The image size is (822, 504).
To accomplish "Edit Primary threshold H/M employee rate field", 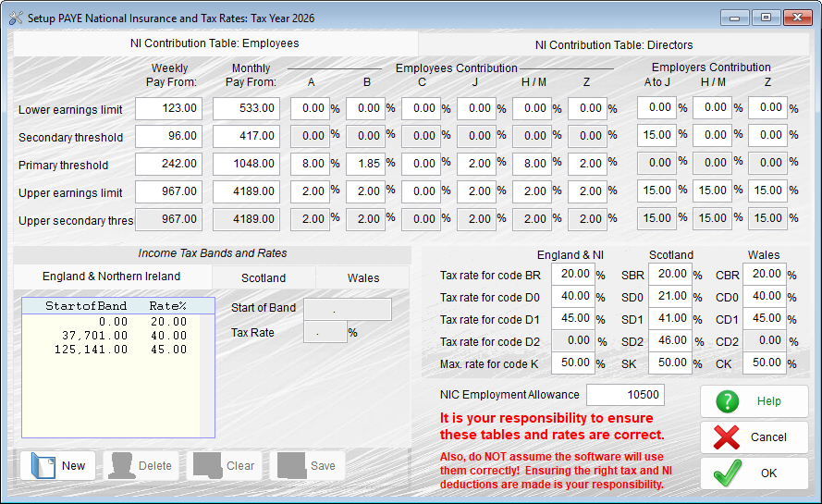I will coord(532,165).
